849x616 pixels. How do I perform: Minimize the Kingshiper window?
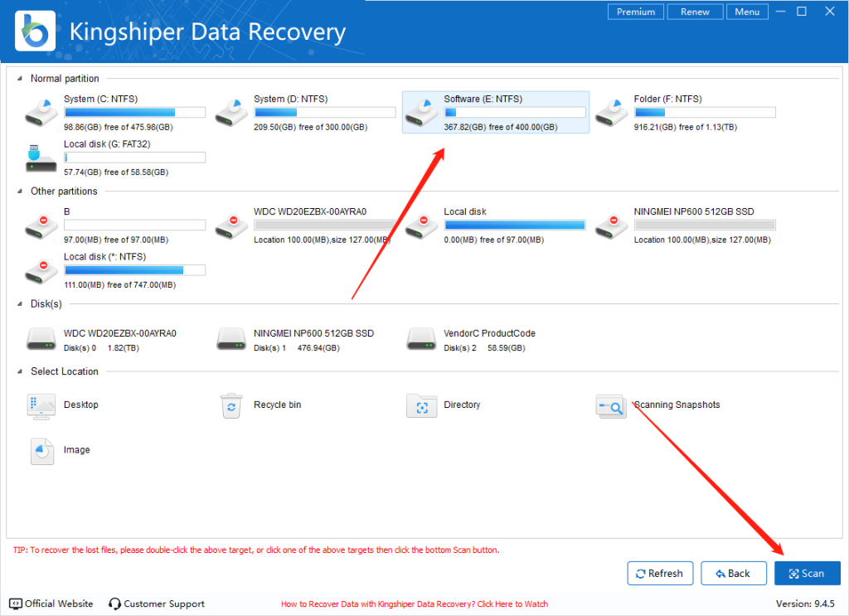781,12
